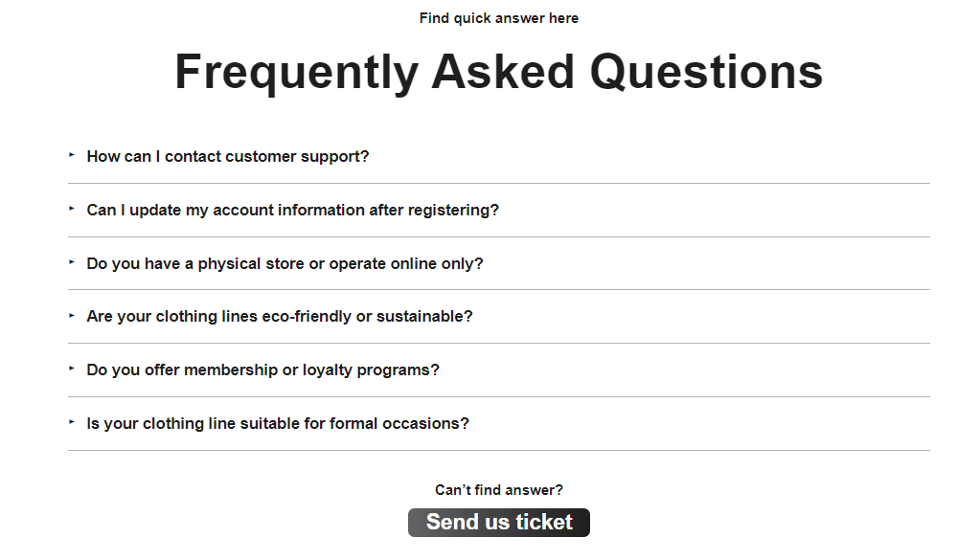Click the 'Send us ticket' button
This screenshot has height=560, width=979.
499,522
